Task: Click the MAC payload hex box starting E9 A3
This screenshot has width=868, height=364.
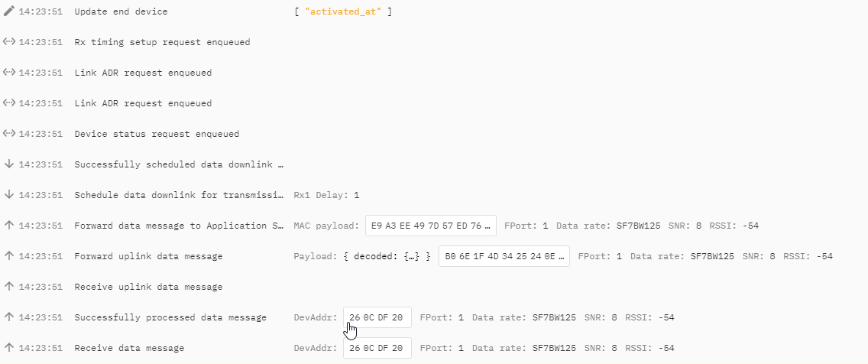Action: pyautogui.click(x=431, y=226)
